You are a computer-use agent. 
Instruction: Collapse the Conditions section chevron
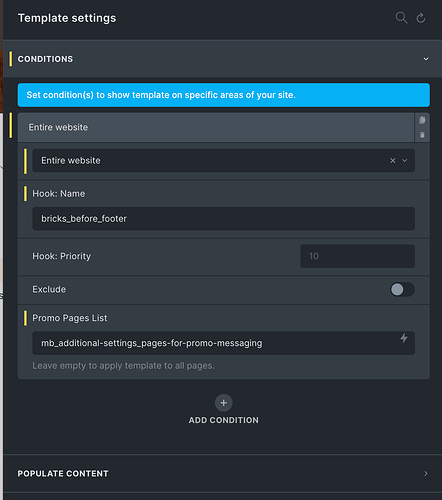426,59
